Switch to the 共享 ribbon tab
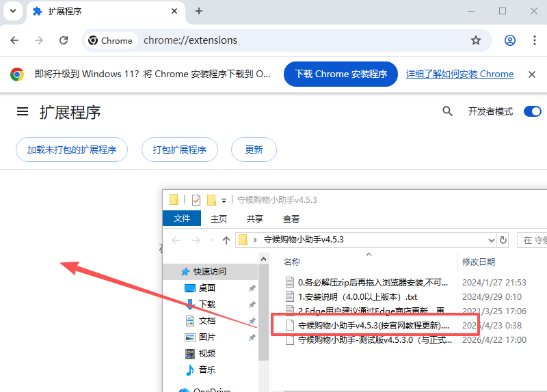This screenshot has height=392, width=547. 254,219
